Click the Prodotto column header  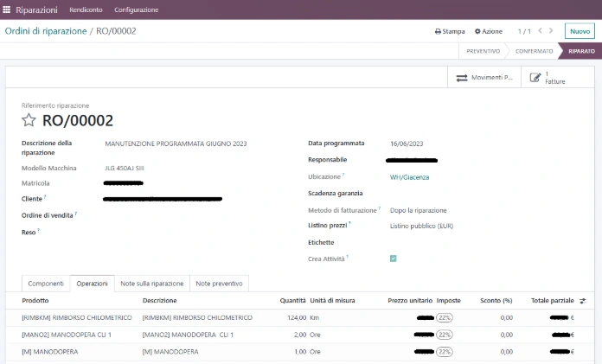[x=35, y=301]
